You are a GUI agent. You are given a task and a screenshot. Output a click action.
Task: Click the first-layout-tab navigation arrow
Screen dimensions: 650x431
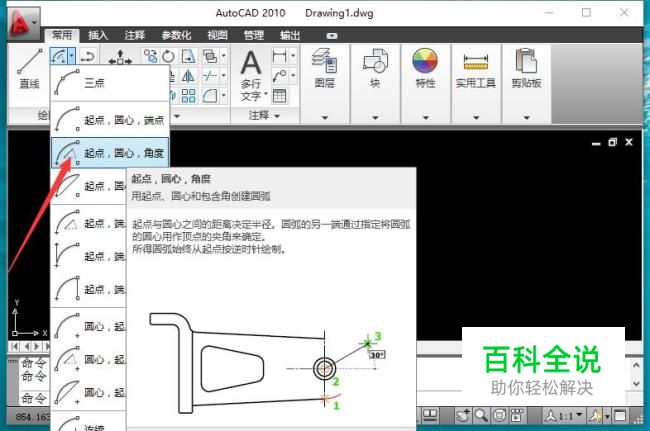pos(15,346)
